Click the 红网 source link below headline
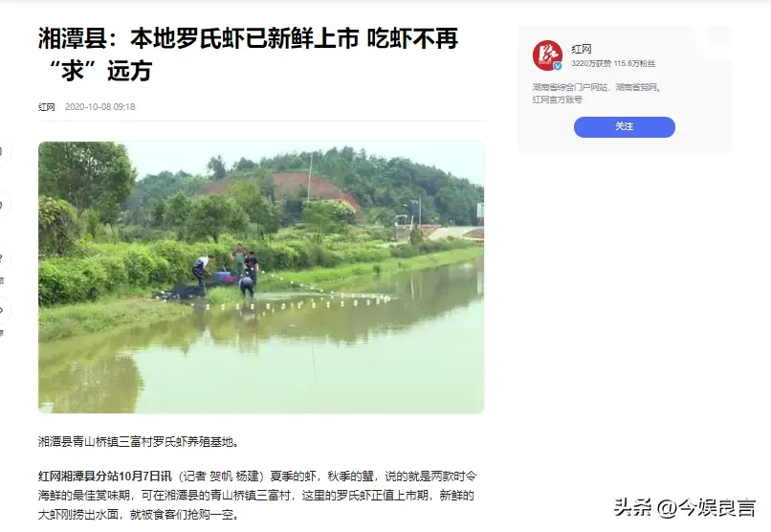 click(x=47, y=107)
